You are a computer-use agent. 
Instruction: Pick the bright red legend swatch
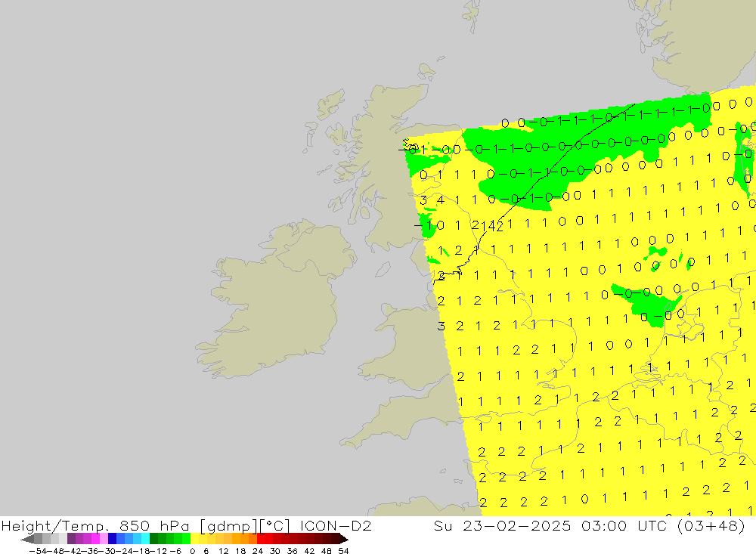[261, 539]
